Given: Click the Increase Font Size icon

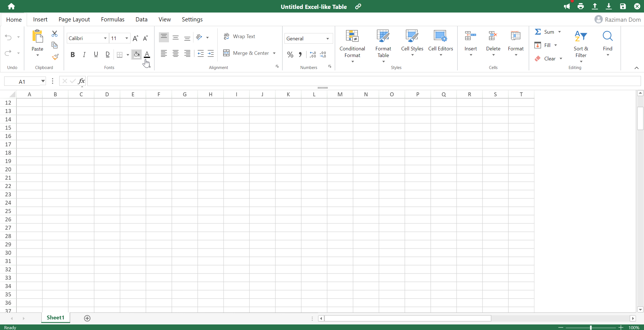Looking at the screenshot, I should point(135,38).
